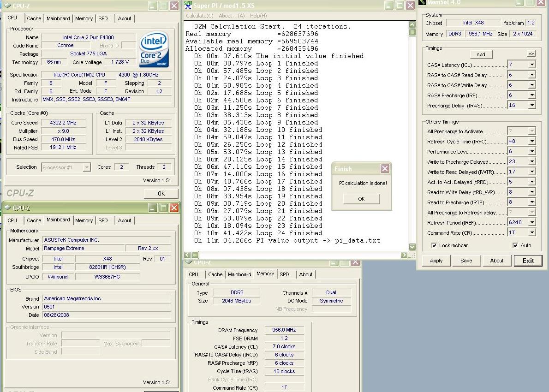Click the Rated FSB 1912.1 MHz value
Image resolution: width=549 pixels, height=392 pixels.
[63, 148]
